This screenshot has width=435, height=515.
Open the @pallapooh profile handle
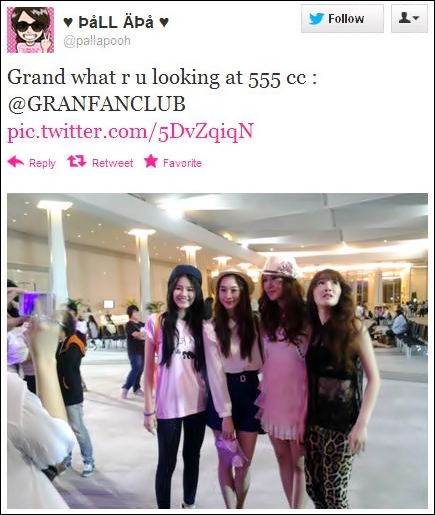[x=97, y=41]
